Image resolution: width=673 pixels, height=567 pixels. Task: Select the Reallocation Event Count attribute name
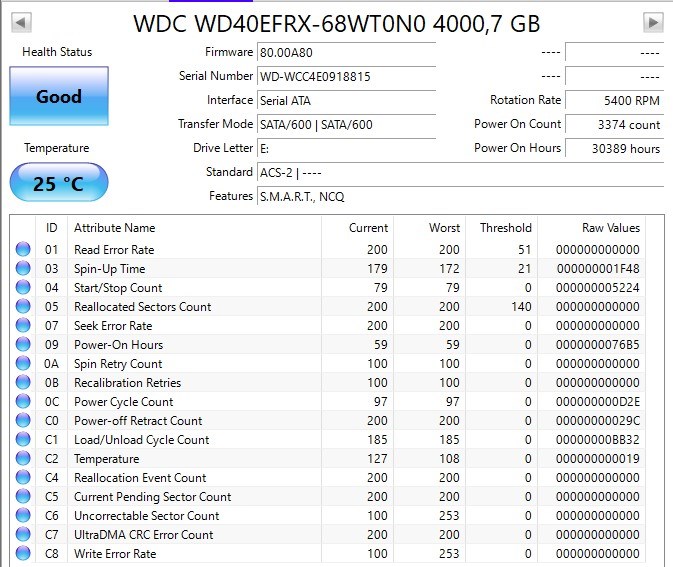coord(140,477)
